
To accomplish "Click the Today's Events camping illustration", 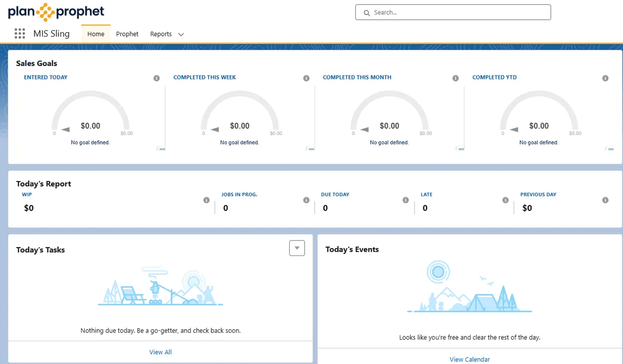I will (470, 286).
